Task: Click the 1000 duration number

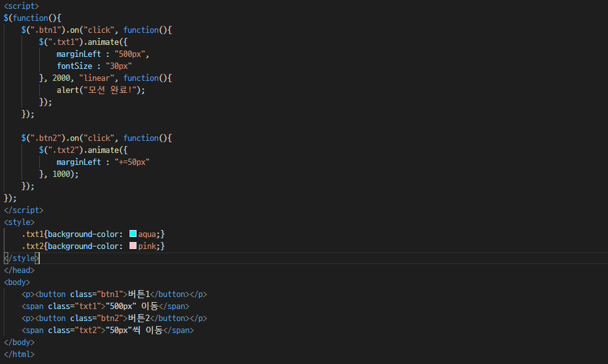Action: (x=61, y=174)
